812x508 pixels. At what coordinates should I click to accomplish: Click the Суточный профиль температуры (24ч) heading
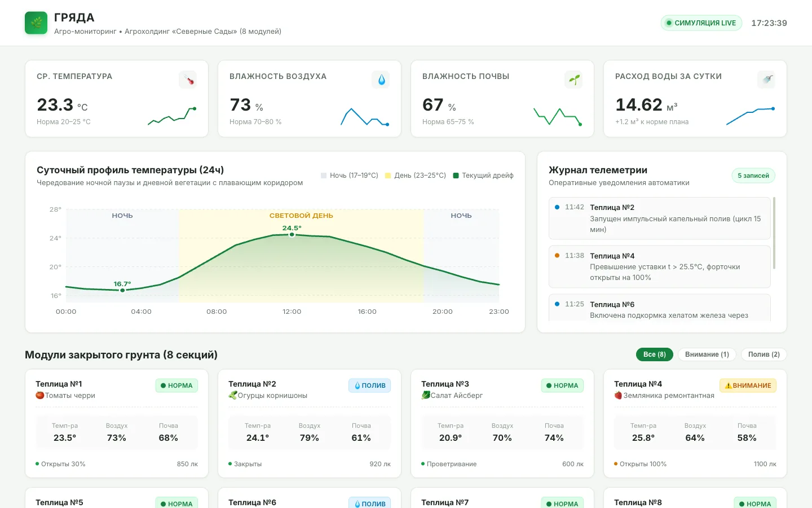point(130,170)
